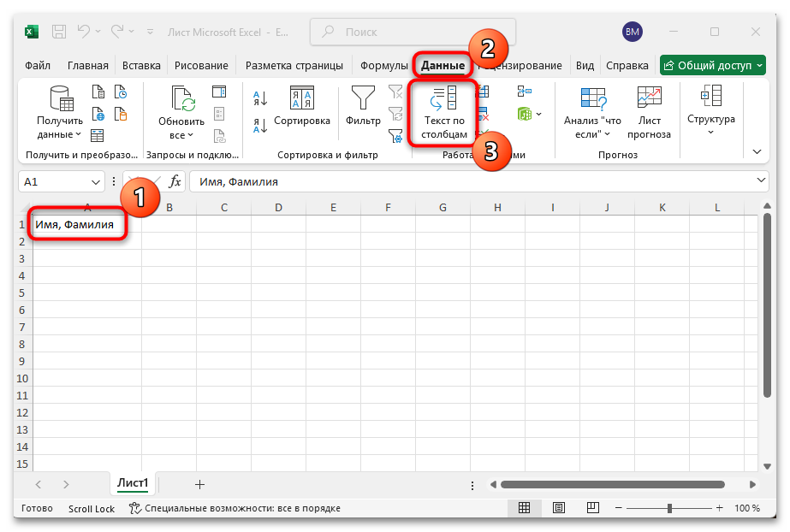790x532 pixels.
Task: Add a new sheet with plus button
Action: (199, 484)
